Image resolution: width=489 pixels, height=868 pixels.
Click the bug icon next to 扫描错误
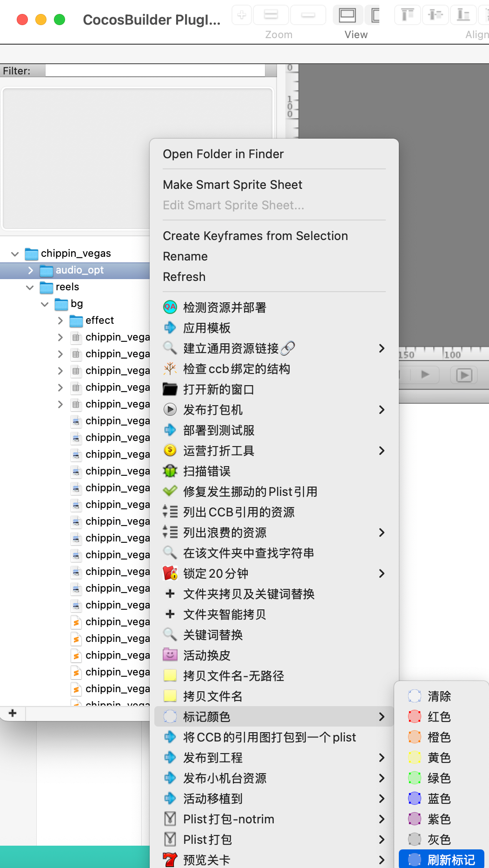[x=170, y=471]
